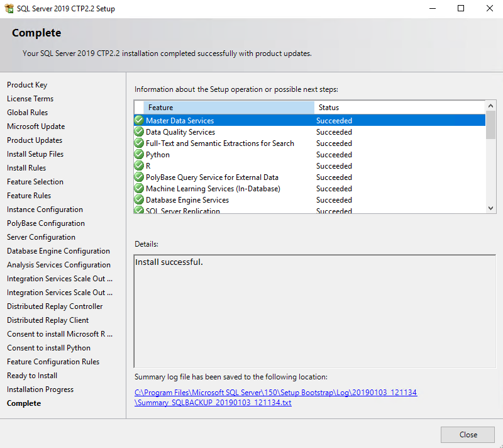The image size is (503, 448).
Task: Click the Distributed Replay Controller step
Action: click(x=55, y=306)
